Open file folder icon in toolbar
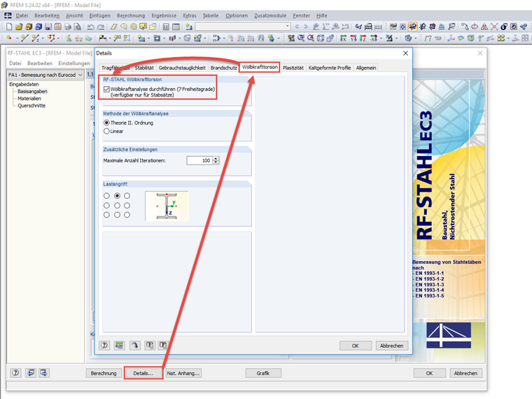 pyautogui.click(x=19, y=27)
